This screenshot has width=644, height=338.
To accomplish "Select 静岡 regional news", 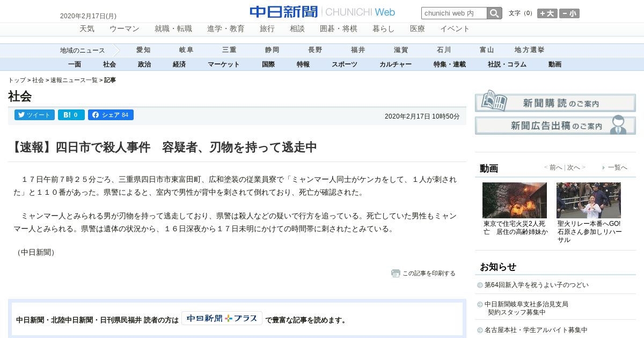I will tap(272, 50).
